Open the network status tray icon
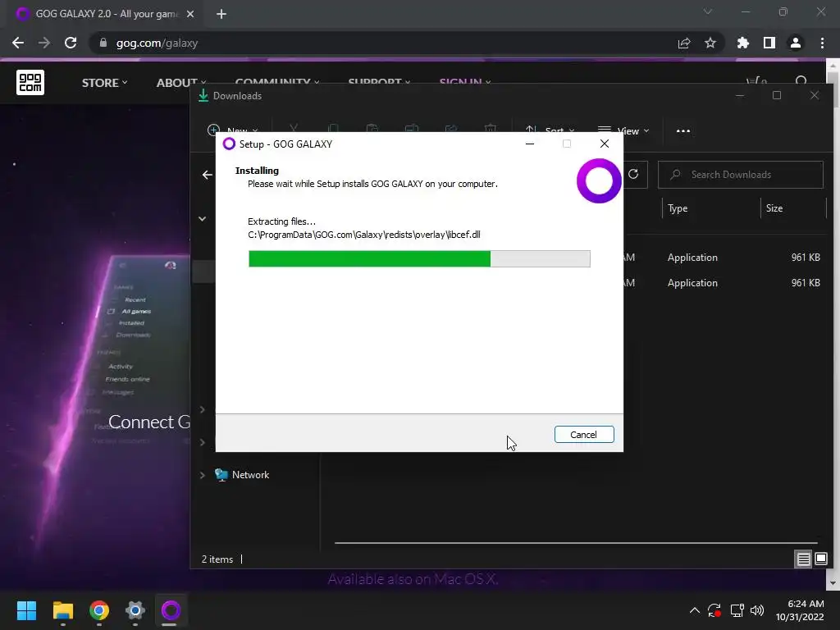Screen dimensions: 840x630 click(737, 610)
